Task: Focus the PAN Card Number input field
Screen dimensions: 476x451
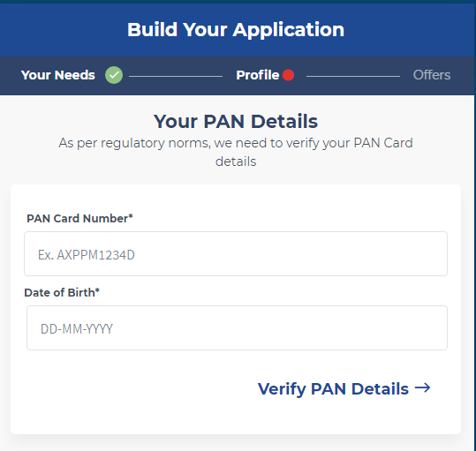Action: tap(236, 254)
